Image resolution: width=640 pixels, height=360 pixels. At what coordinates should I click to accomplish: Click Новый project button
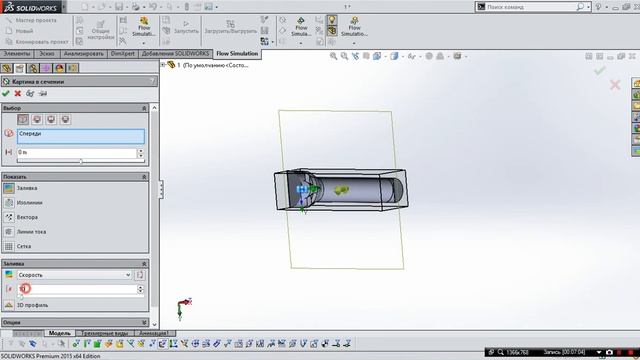pyautogui.click(x=20, y=31)
